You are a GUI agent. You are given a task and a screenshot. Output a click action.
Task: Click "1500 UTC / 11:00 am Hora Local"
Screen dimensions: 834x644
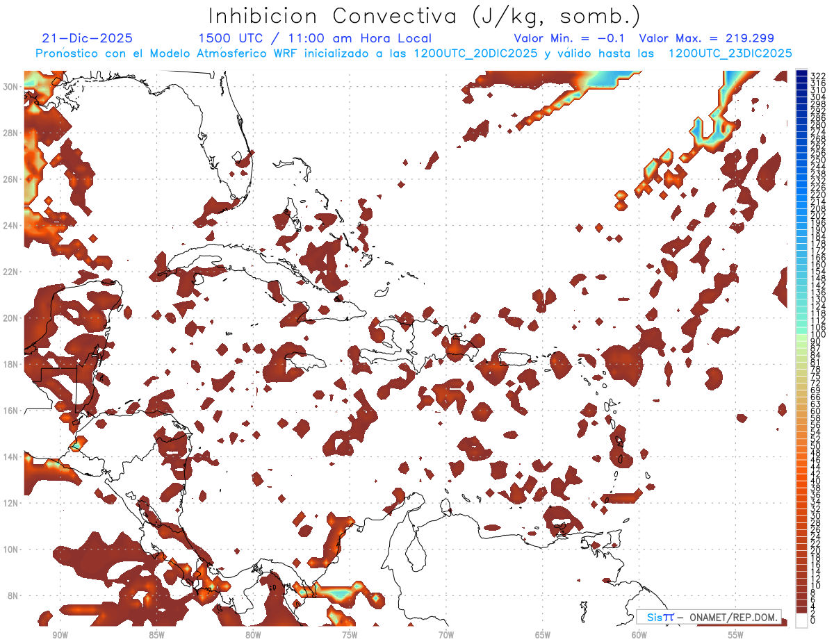pos(315,39)
